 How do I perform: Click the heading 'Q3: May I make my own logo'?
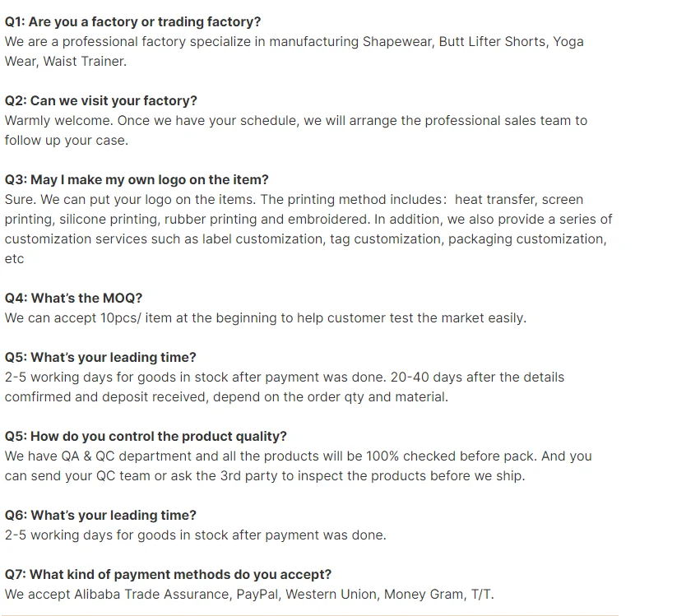[137, 179]
